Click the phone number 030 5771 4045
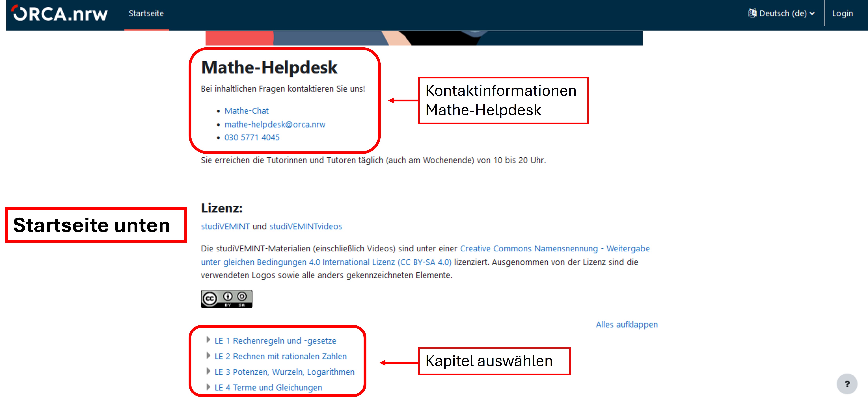Viewport: 868px width, 397px height. pos(252,137)
